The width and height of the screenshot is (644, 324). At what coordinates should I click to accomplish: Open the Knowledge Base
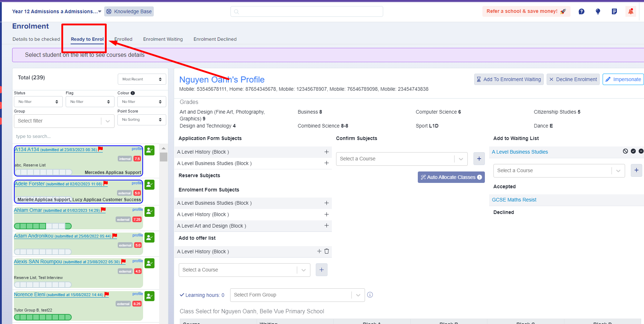click(129, 11)
